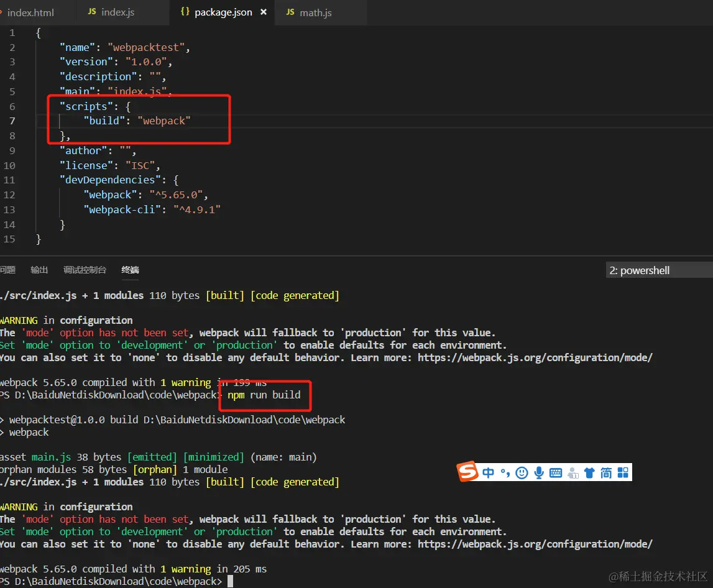Screen dimensions: 713x588
Task: Click '[orphan]' in the terminal output
Action: [155, 469]
